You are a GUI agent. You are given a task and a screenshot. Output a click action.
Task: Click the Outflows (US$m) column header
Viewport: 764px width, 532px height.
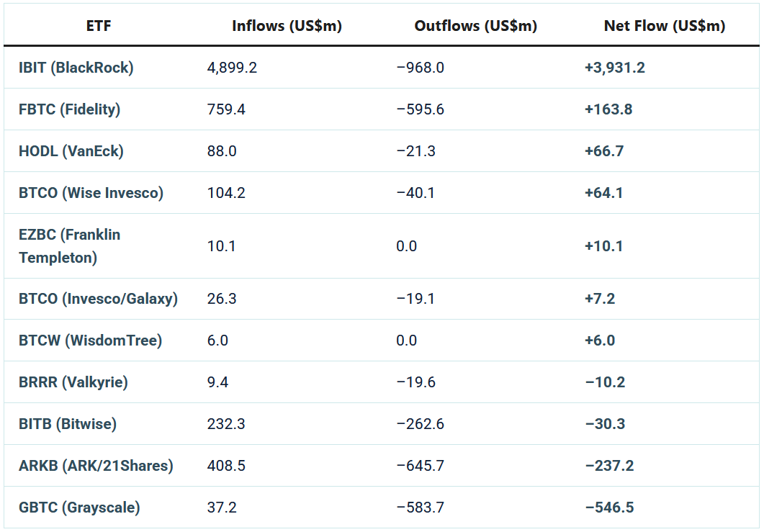coord(475,27)
